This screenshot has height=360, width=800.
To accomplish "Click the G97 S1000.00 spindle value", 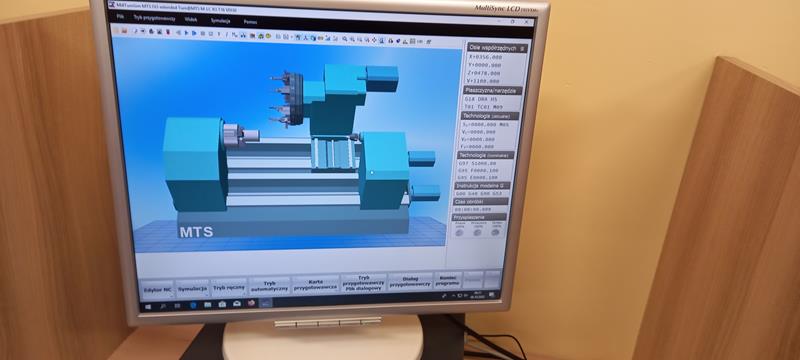I will tap(478, 163).
